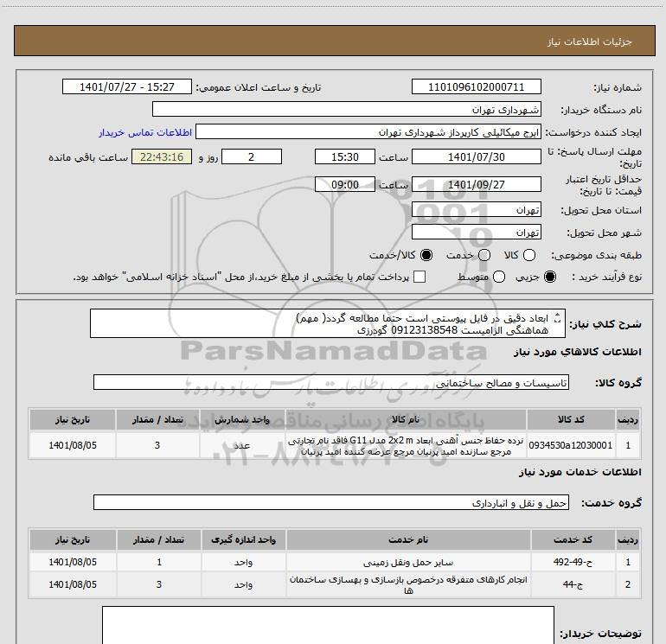The image size is (666, 644).
Task: Click the goods row need date 1401/08/05
Action: pos(73,445)
